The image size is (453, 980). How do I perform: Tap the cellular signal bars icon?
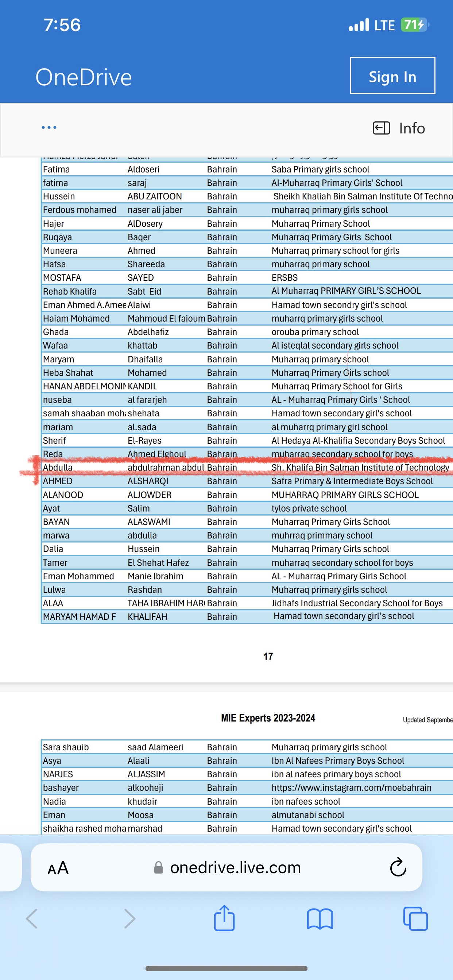(359, 25)
